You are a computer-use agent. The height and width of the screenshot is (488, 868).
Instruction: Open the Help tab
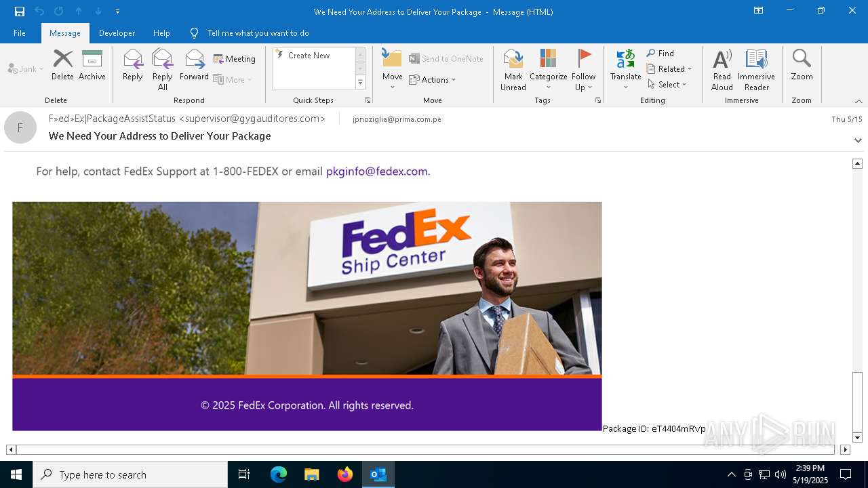161,33
